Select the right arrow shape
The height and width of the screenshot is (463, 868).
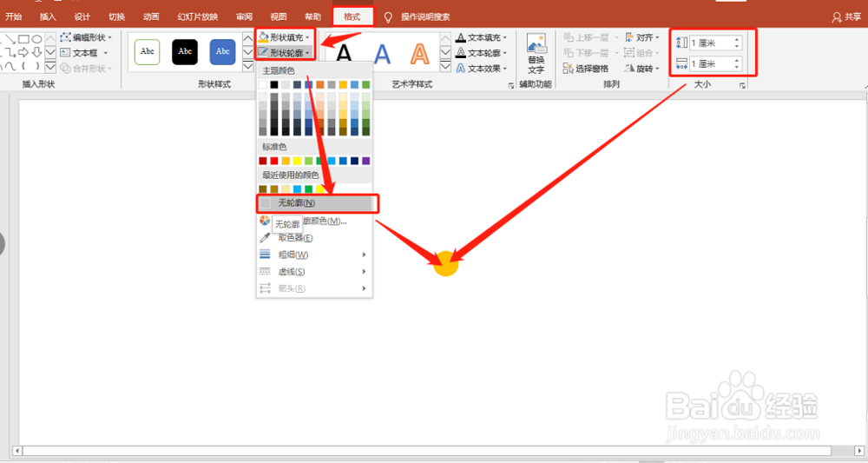click(x=23, y=53)
